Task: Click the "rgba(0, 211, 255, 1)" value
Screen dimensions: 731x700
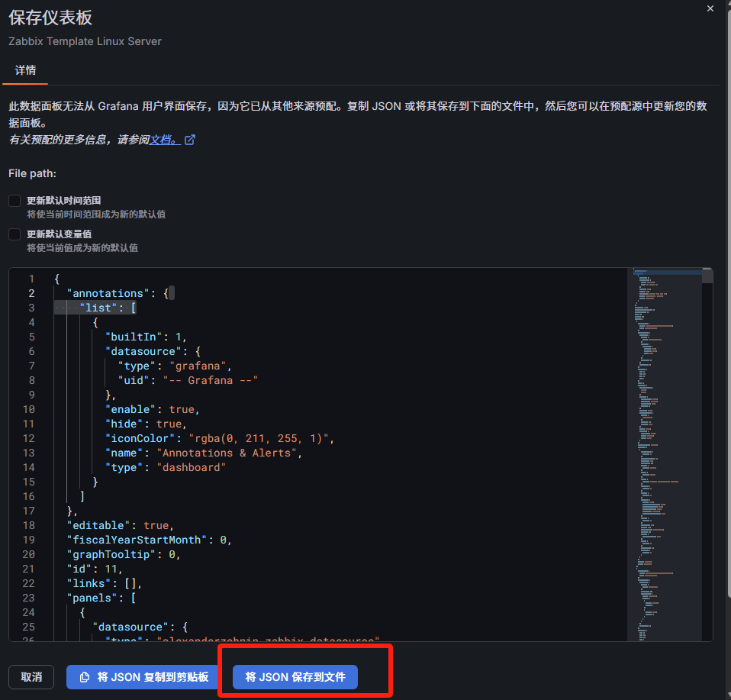Action: tap(259, 438)
